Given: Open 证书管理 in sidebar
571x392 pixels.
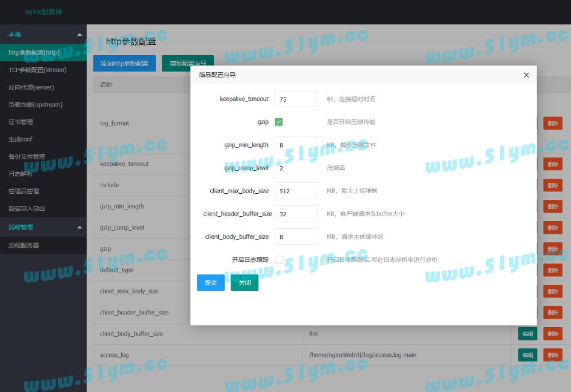Looking at the screenshot, I should pyautogui.click(x=43, y=122).
